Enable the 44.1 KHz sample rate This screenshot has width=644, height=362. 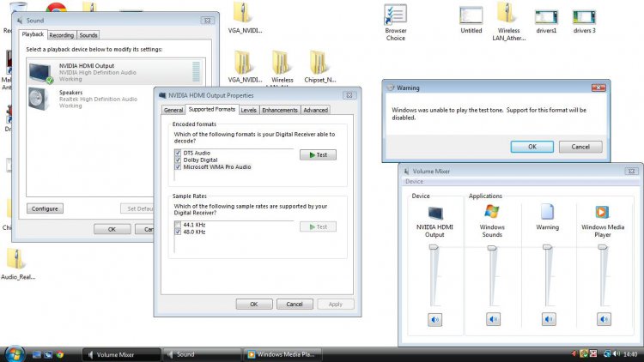click(178, 225)
